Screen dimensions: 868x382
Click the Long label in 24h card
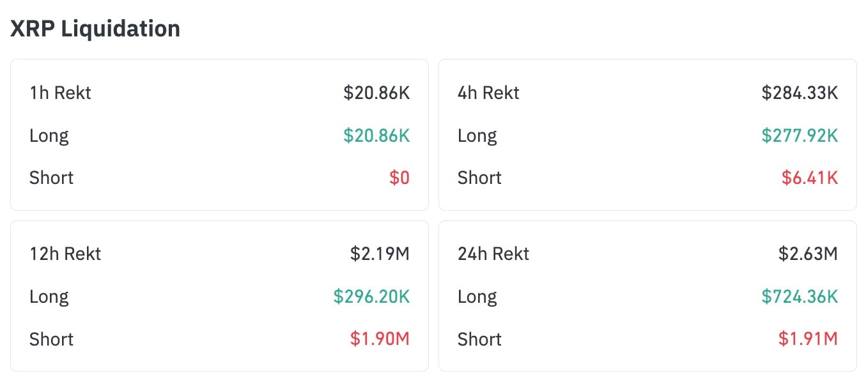coord(477,296)
